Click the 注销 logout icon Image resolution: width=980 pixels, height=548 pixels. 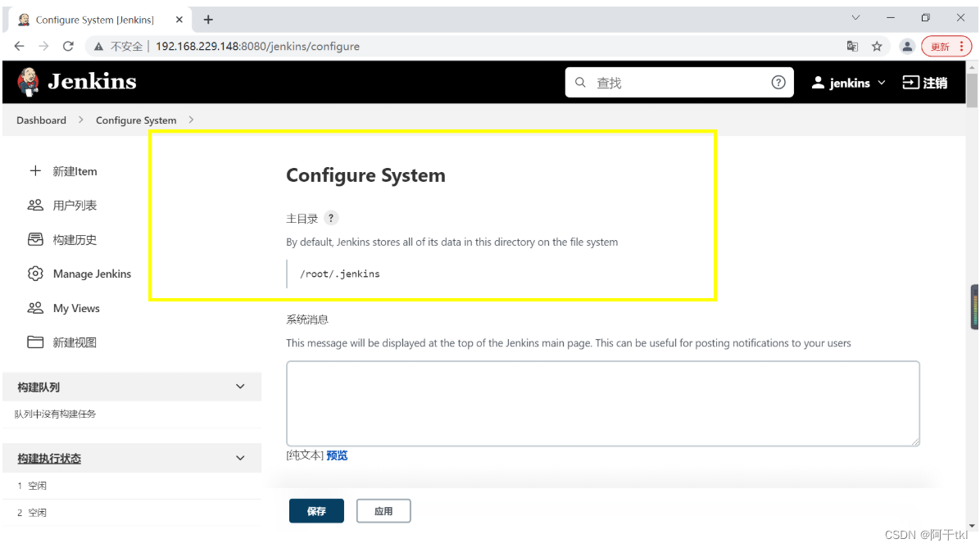click(910, 83)
